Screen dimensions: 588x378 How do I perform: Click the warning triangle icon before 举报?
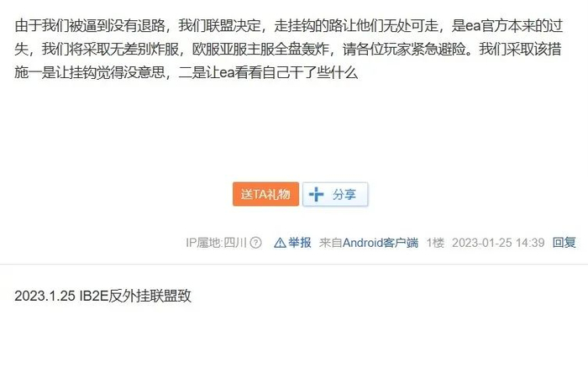280,243
